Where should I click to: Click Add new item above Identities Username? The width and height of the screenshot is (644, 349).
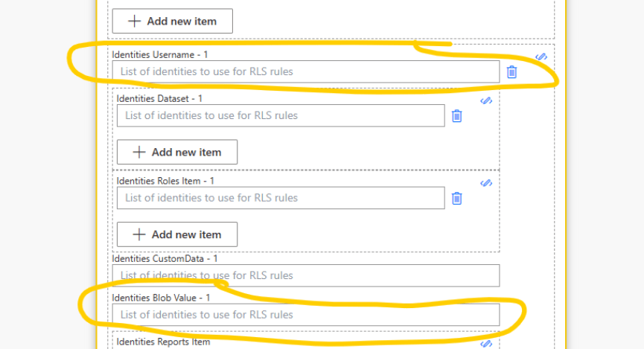pos(172,21)
